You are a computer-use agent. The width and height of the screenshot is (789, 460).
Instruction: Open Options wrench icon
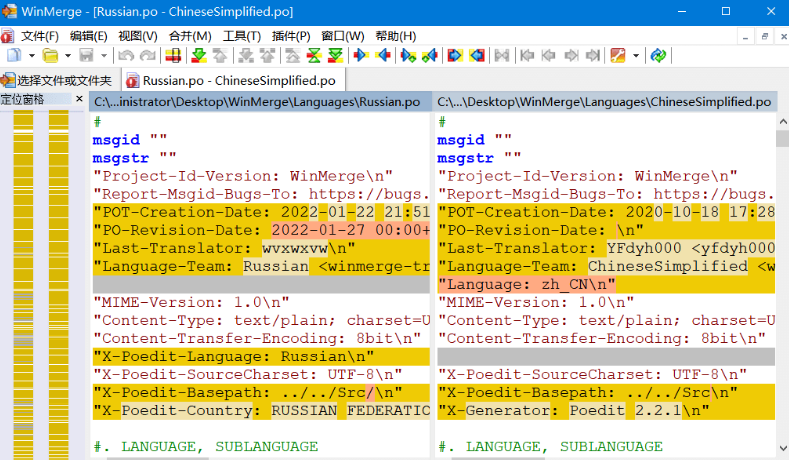click(618, 55)
